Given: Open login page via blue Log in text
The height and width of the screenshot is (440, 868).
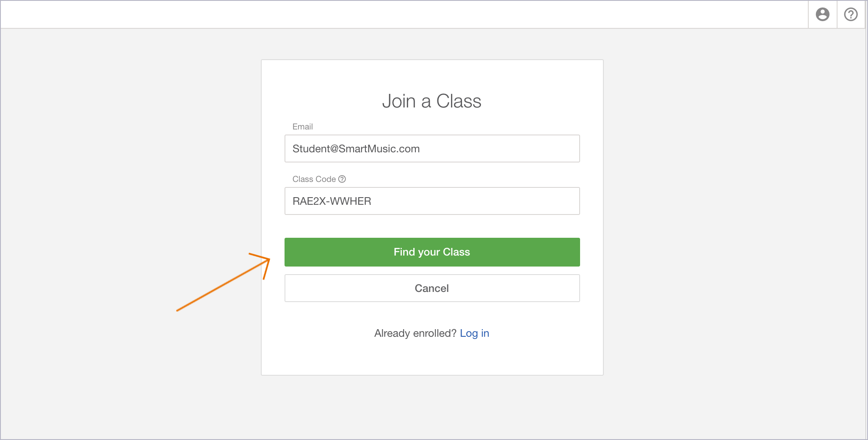Looking at the screenshot, I should (474, 333).
